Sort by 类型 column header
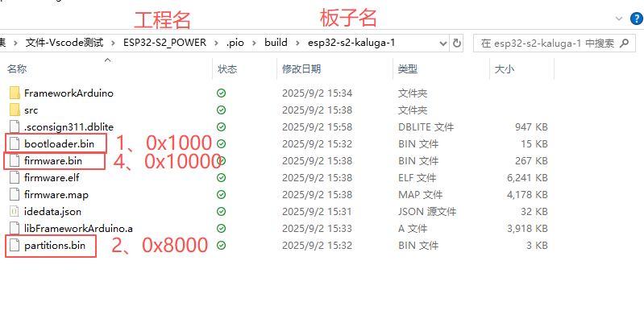The width and height of the screenshot is (644, 319). (x=407, y=69)
